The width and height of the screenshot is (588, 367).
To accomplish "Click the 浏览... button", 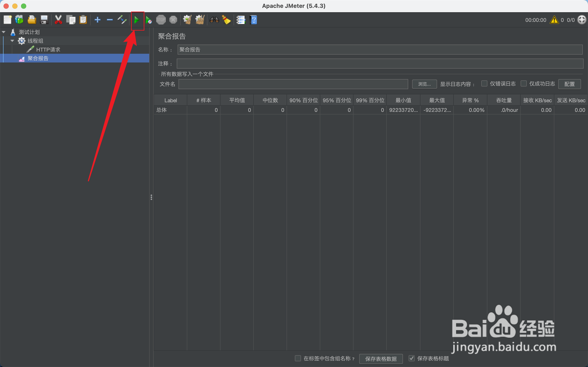I will coord(424,84).
